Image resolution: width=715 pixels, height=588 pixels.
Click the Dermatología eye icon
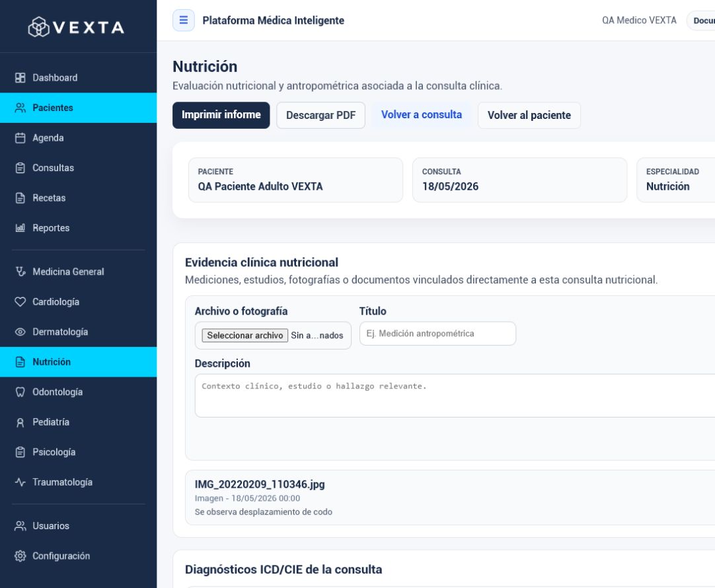20,332
